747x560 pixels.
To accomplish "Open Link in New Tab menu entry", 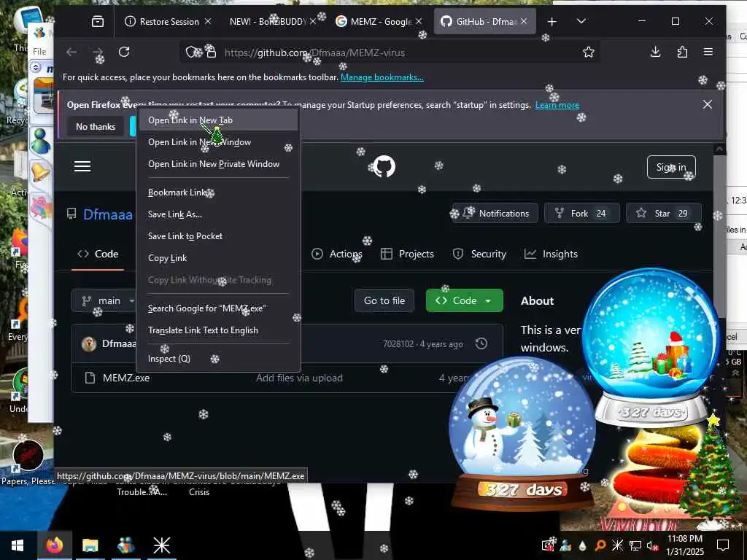I will 217,120.
